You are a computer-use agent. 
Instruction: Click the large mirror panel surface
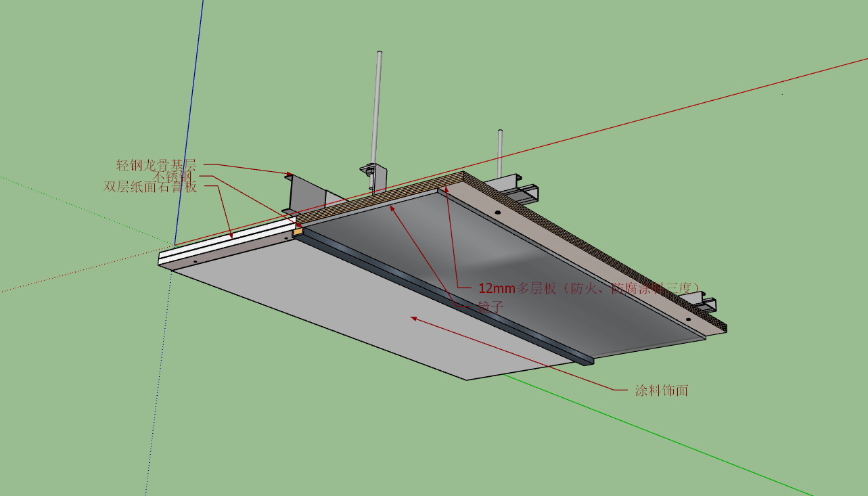coord(514,271)
